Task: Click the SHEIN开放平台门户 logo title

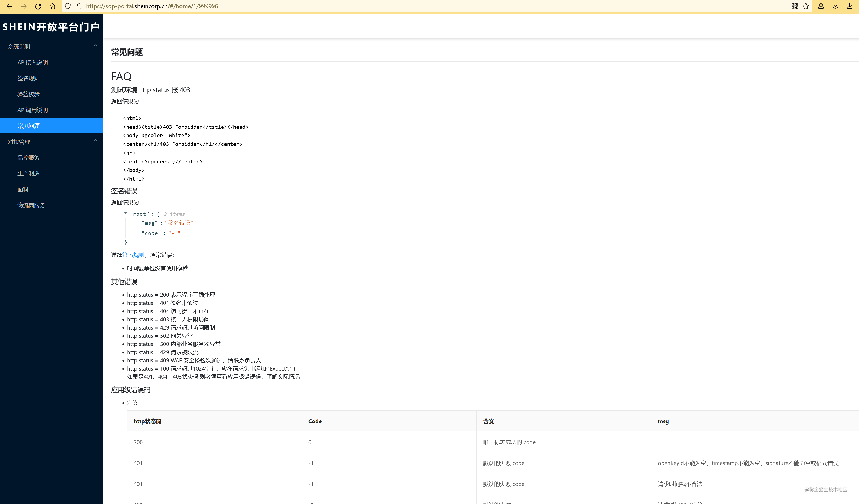Action: click(51, 26)
